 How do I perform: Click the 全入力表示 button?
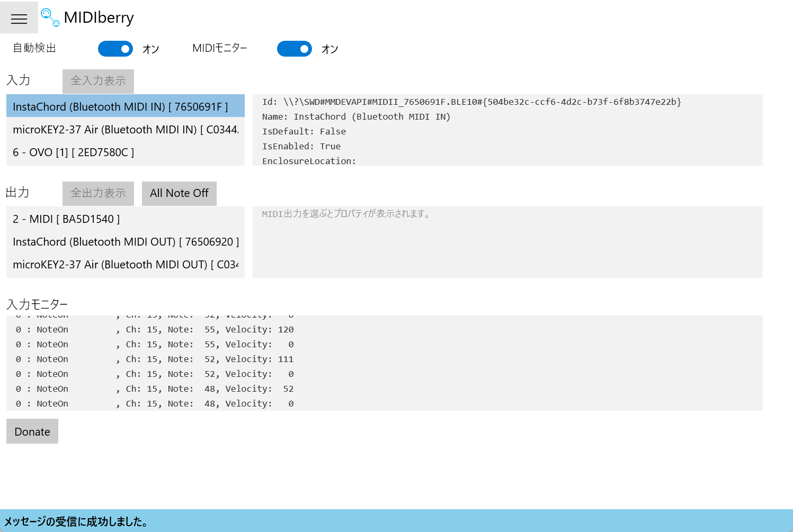point(98,81)
